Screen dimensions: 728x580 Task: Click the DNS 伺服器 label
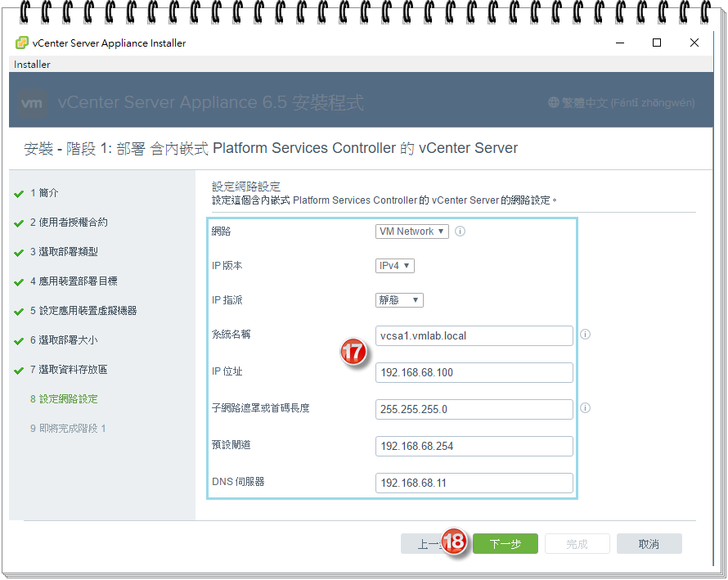point(238,482)
